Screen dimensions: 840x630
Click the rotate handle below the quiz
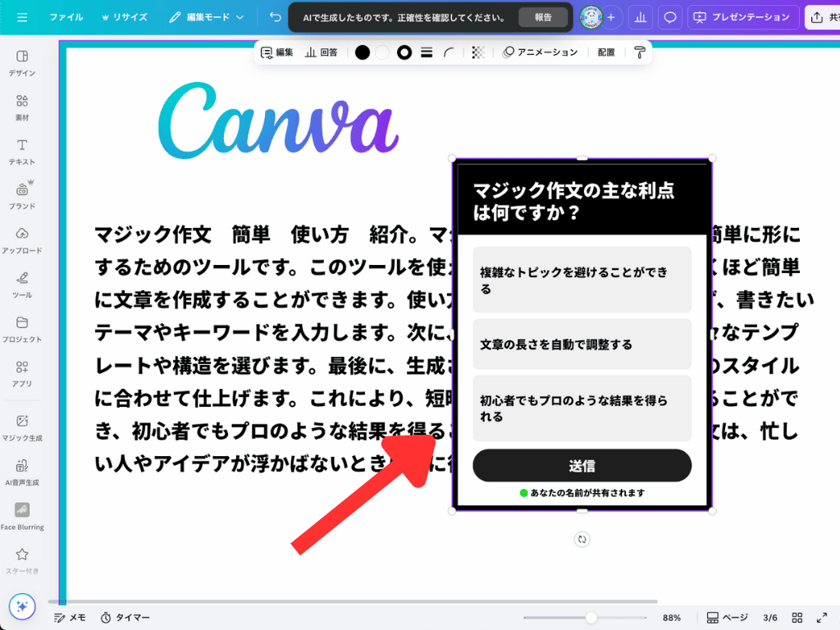point(582,540)
